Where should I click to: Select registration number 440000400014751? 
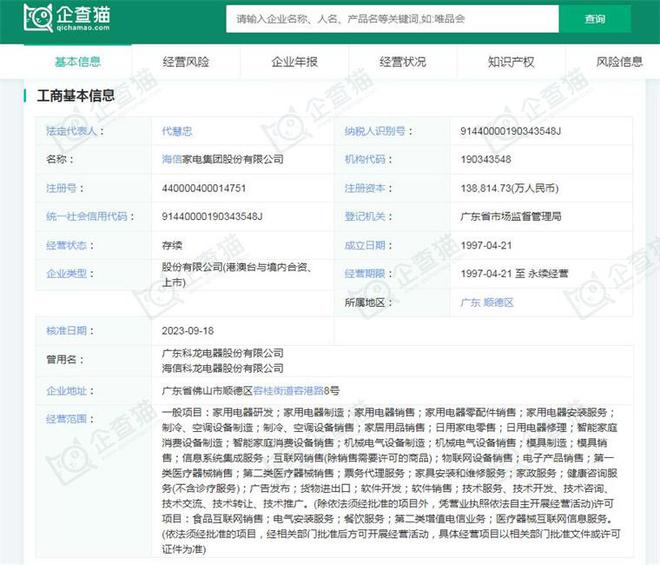[x=204, y=188]
